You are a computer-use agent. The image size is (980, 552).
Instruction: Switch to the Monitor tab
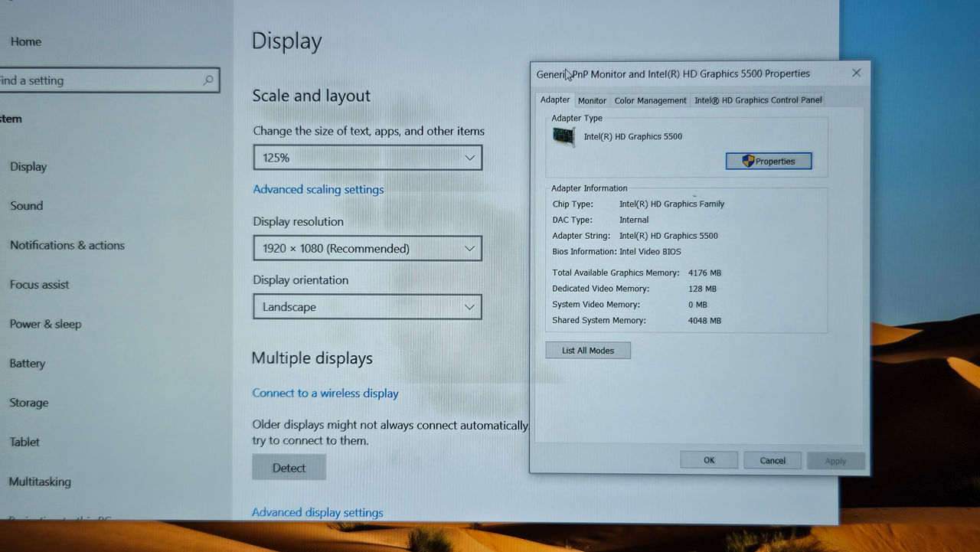[592, 100]
